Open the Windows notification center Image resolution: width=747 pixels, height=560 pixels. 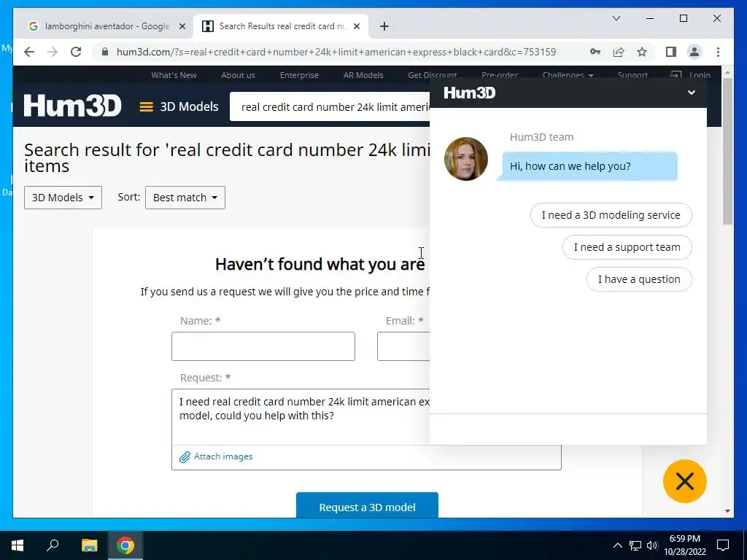(x=723, y=545)
